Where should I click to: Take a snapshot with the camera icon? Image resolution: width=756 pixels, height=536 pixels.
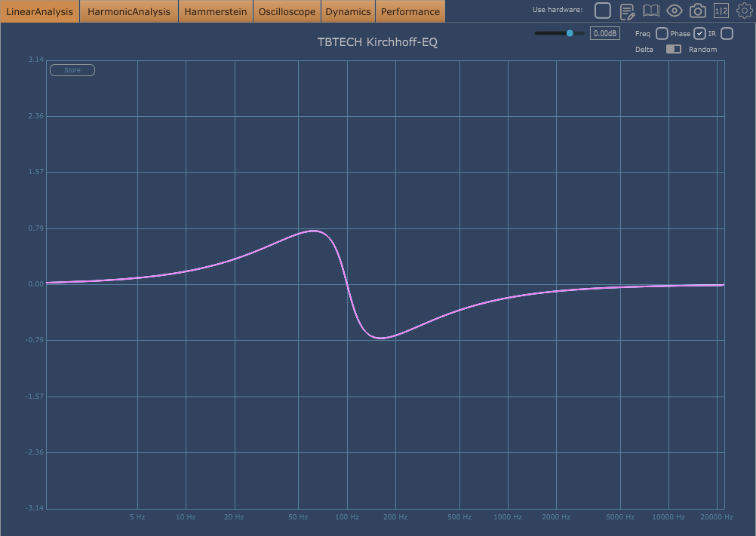tap(698, 11)
